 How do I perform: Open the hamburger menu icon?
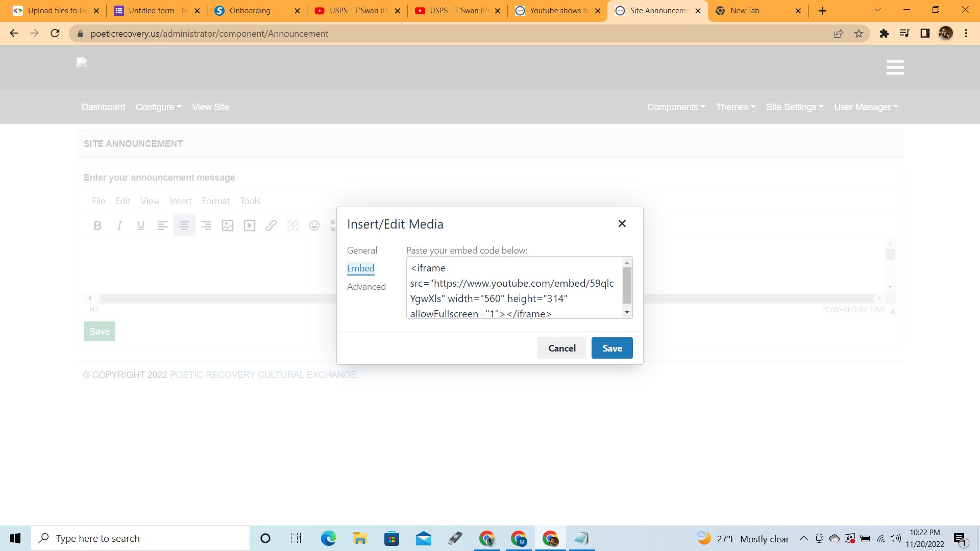coord(895,67)
